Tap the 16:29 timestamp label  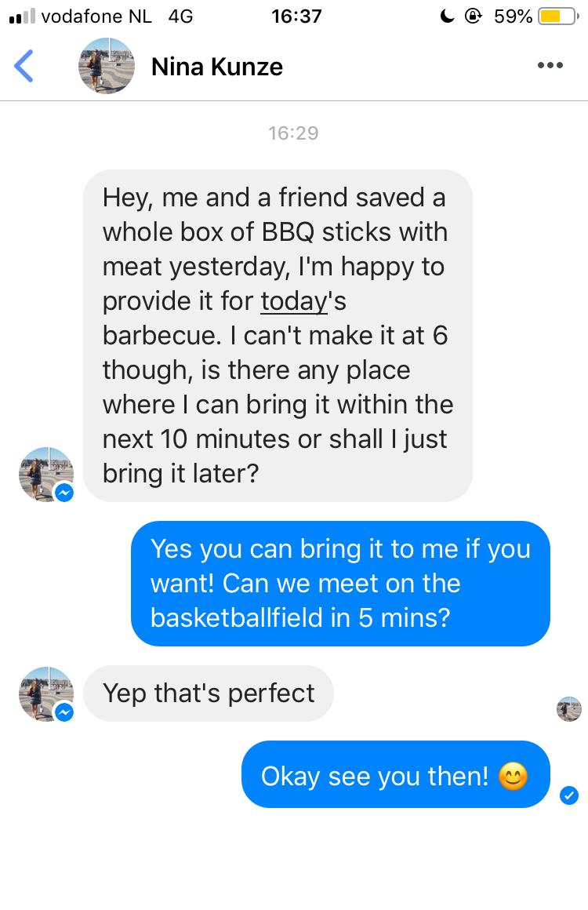(x=293, y=133)
